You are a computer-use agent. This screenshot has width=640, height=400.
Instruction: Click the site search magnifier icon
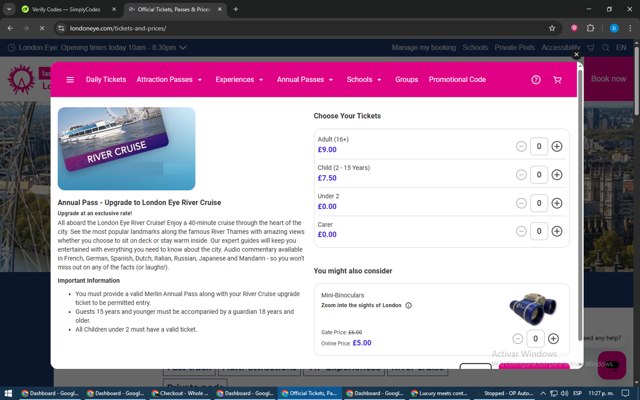coord(606,48)
